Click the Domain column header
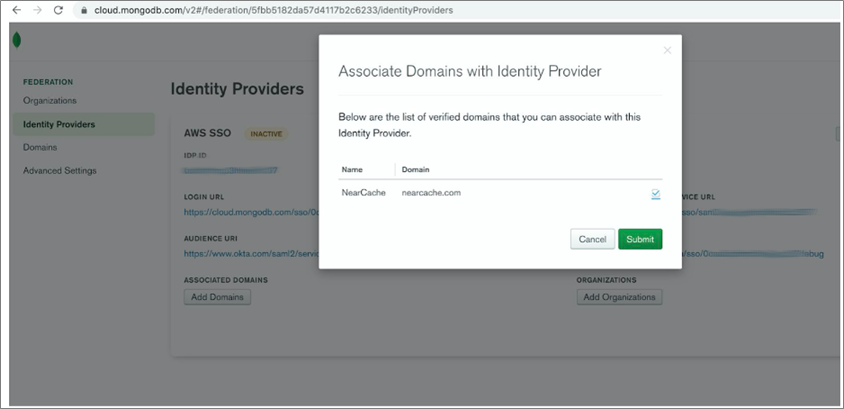The image size is (844, 409). coord(416,170)
